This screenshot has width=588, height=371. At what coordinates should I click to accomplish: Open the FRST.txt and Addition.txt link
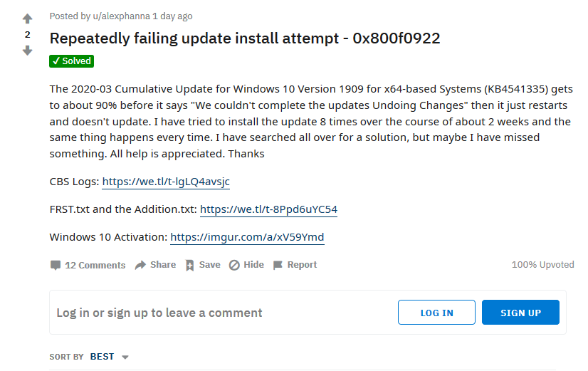tap(268, 209)
